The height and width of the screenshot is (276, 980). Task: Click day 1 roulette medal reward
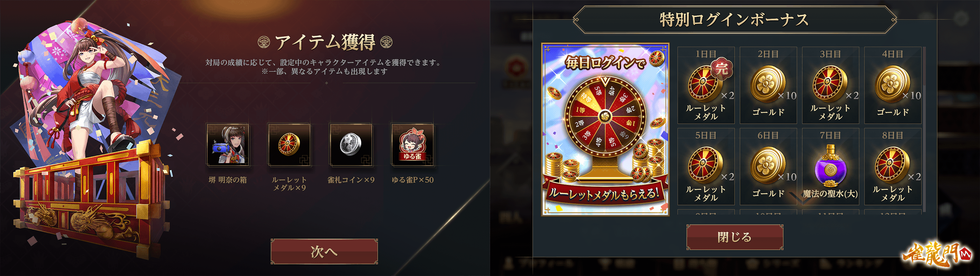click(x=706, y=85)
